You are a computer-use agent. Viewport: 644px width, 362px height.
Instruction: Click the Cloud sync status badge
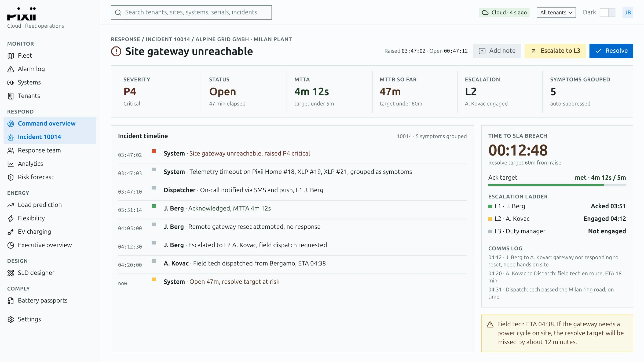click(x=504, y=13)
